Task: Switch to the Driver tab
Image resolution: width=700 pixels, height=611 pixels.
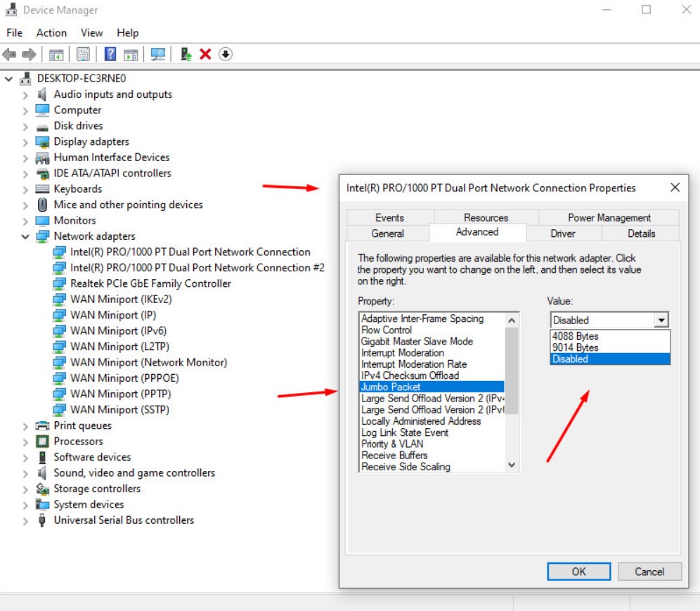Action: coord(563,233)
